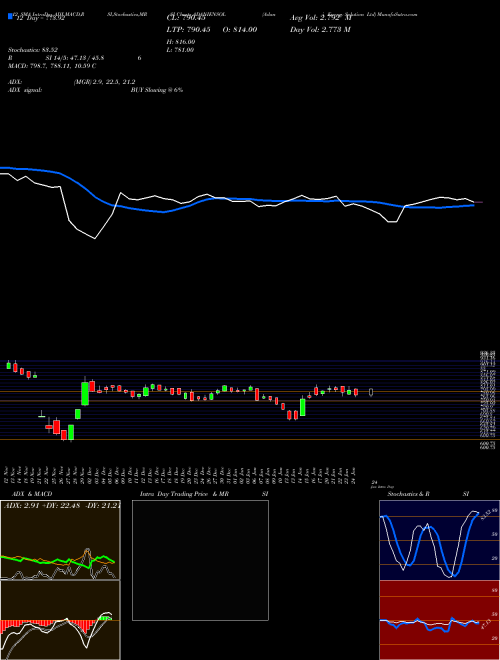Select the O: 814.00 open price

pyautogui.click(x=241, y=29)
